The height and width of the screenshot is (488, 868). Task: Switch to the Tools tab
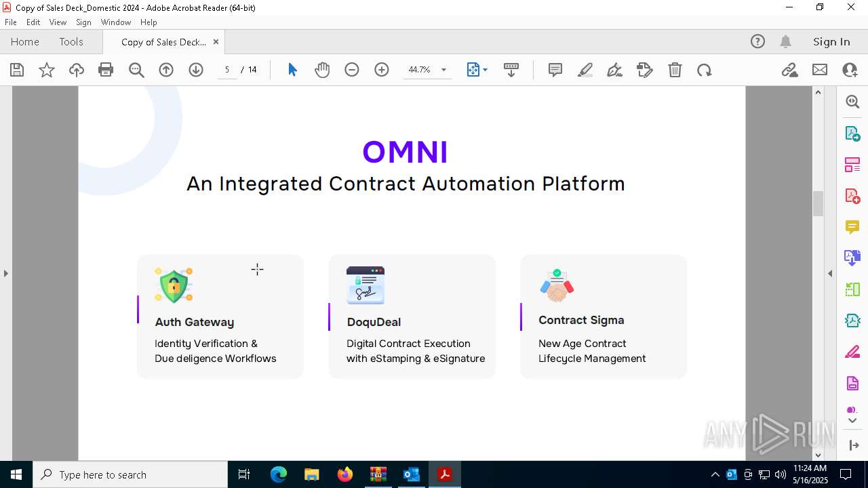point(71,41)
